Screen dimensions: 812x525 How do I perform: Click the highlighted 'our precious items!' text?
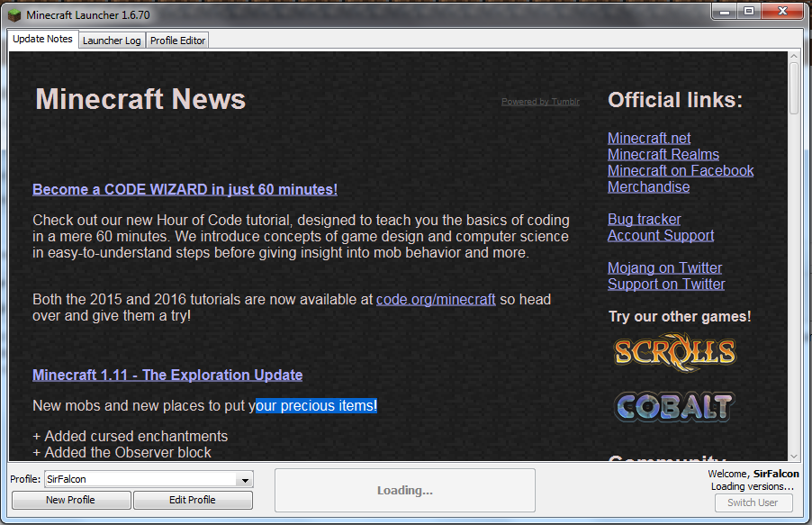tap(316, 406)
